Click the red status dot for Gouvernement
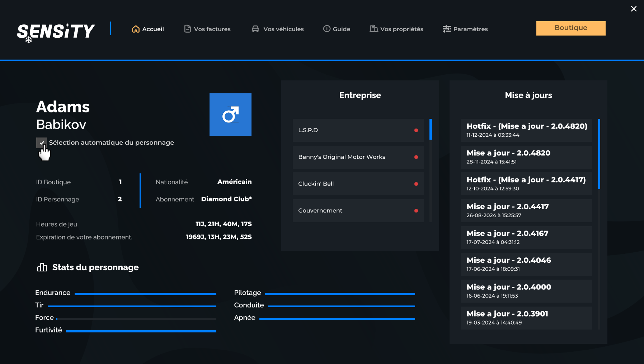 416,211
